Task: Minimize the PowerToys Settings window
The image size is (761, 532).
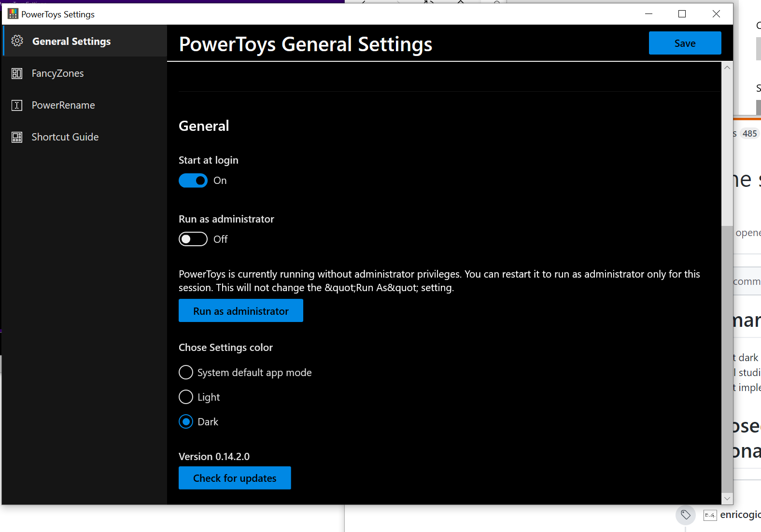Action: 649,14
